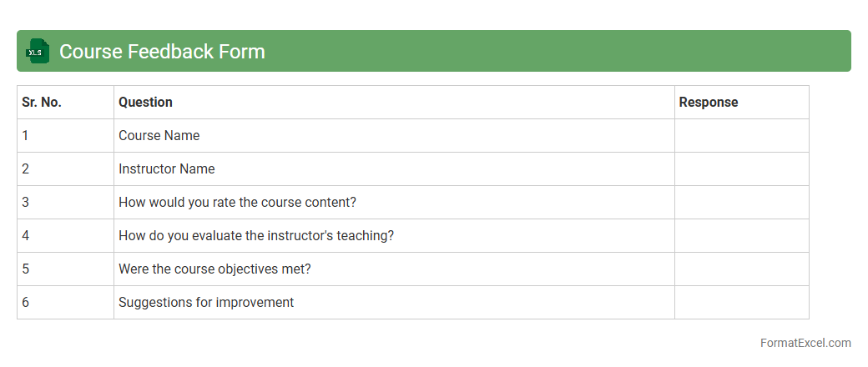The image size is (868, 367).
Task: Open the FormatExcel.com link
Action: [x=805, y=343]
